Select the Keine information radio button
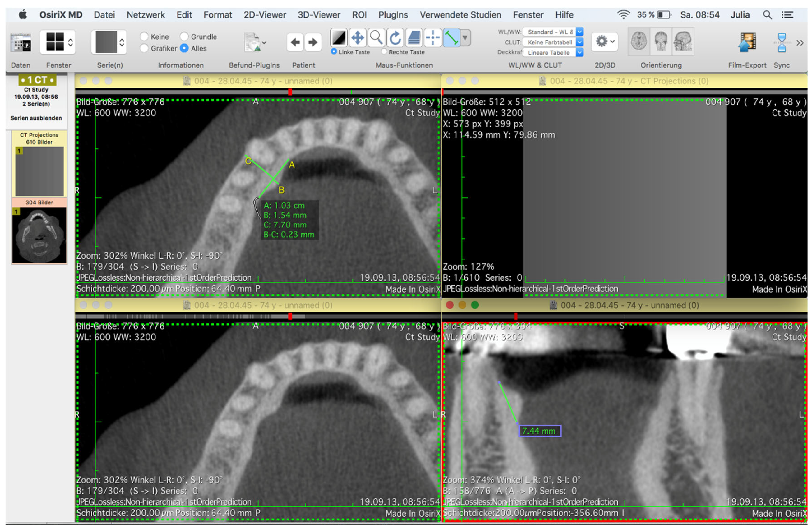The height and width of the screenshot is (531, 812). (144, 36)
